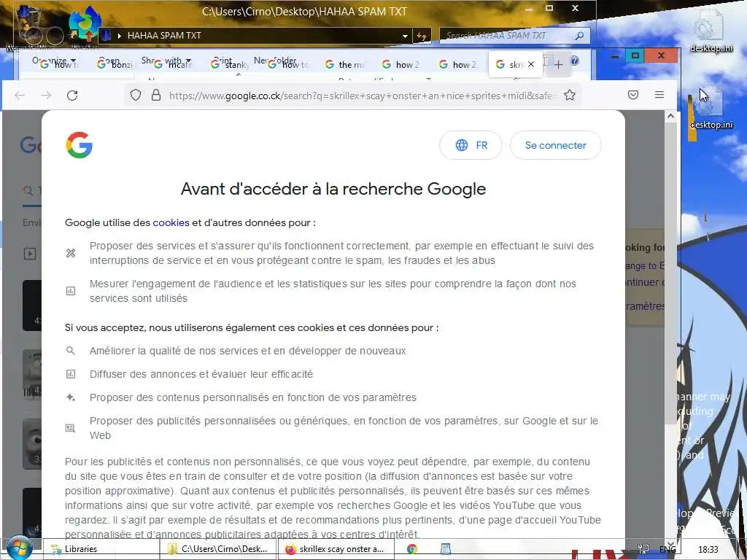Click HAHAA SPAM TXT breadcrumb in Explorer

point(164,36)
